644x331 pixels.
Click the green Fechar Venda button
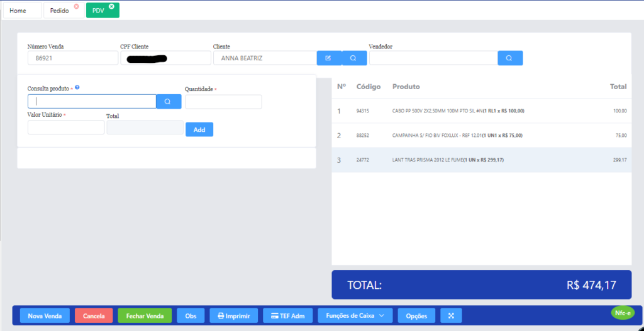(x=145, y=316)
